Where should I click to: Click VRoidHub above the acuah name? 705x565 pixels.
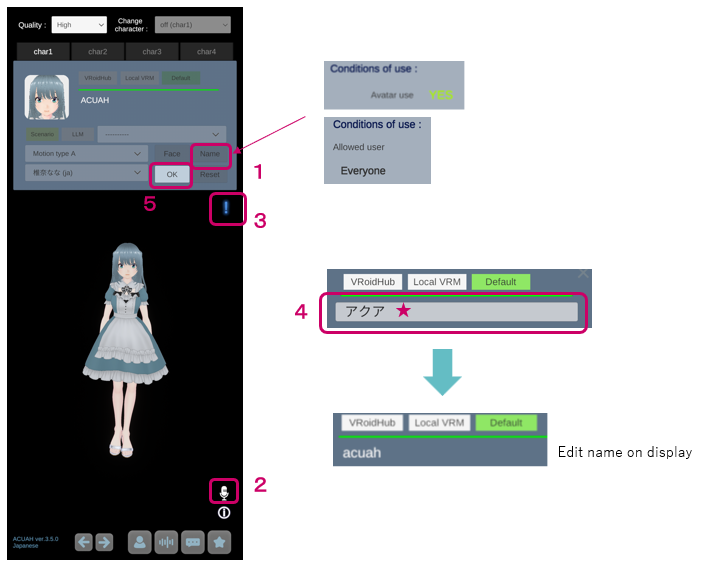click(x=372, y=423)
